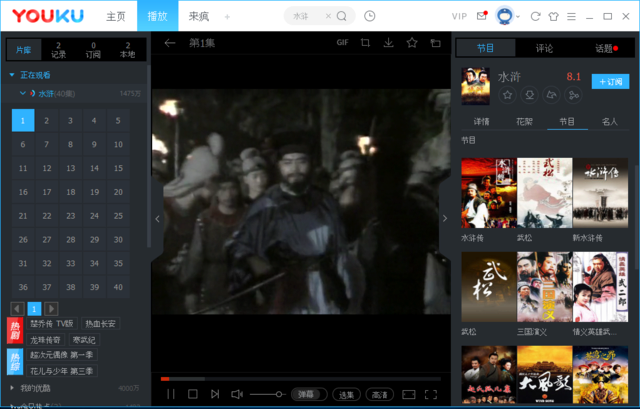
Task: Favorite the video with star icon
Action: [412, 42]
